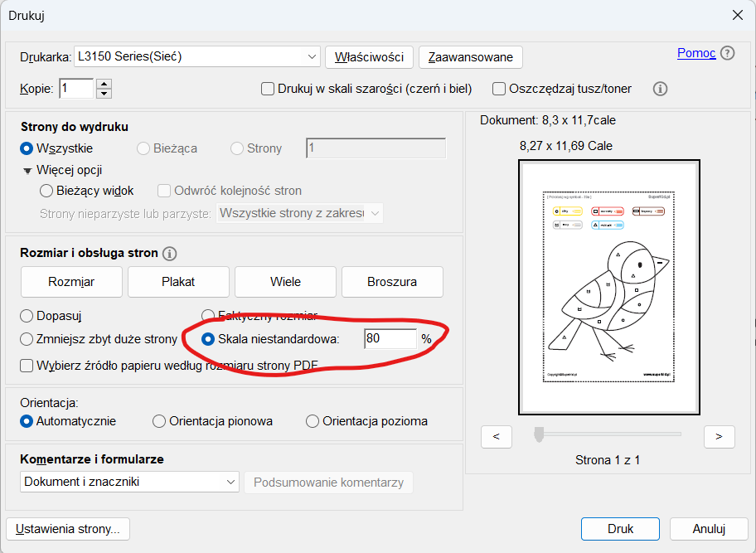
Task: Click the custom scale percentage input field
Action: [390, 338]
